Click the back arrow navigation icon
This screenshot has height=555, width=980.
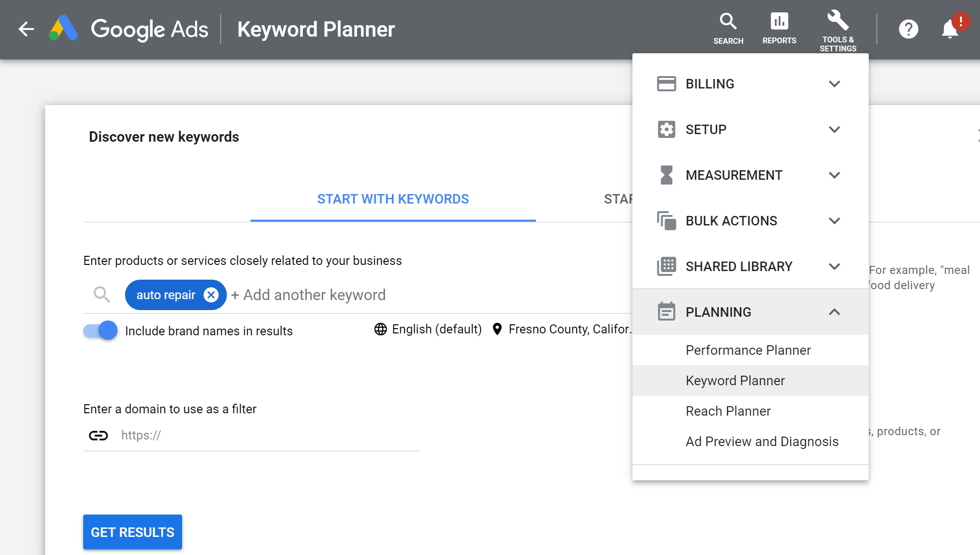pos(26,29)
